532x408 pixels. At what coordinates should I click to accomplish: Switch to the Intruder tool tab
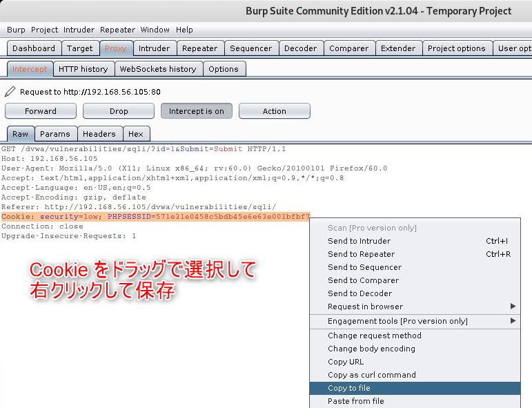tap(154, 48)
